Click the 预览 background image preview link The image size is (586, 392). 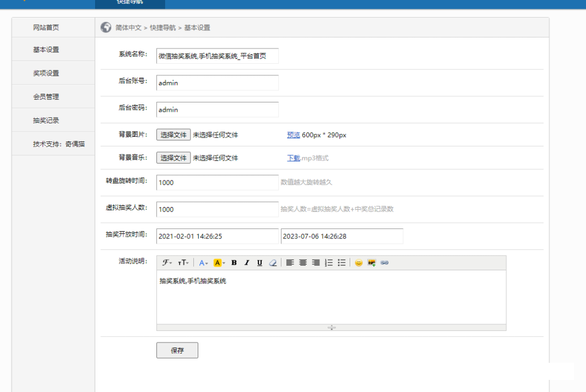tap(294, 135)
